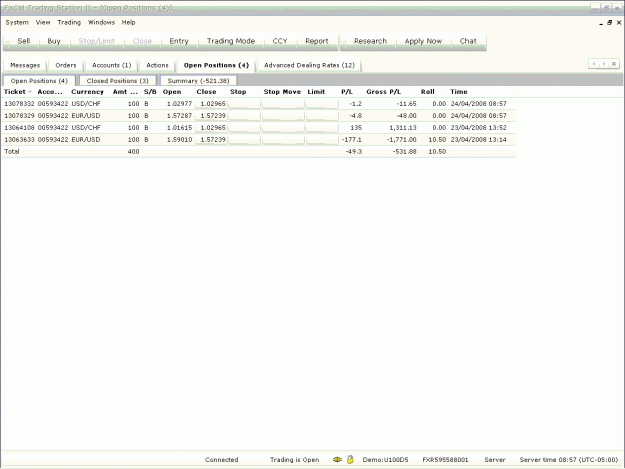Click the Demo:U100D5 status bar entry
This screenshot has height=469, width=625.
pyautogui.click(x=385, y=460)
